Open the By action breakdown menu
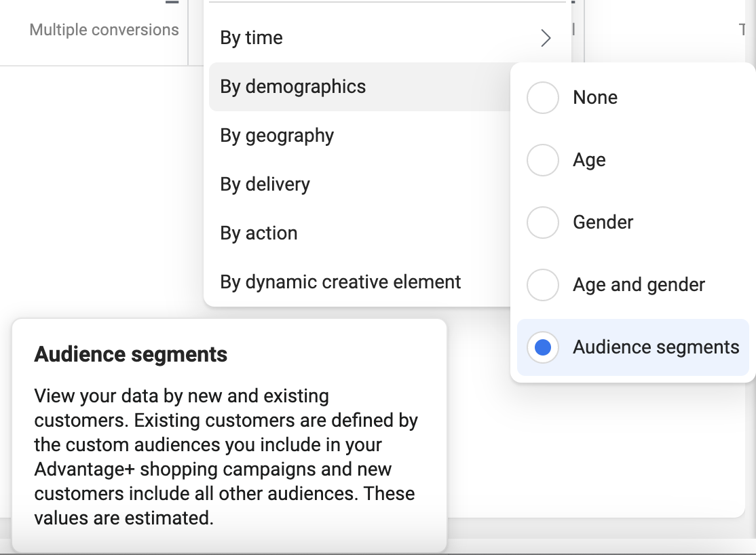This screenshot has height=555, width=756. click(360, 233)
